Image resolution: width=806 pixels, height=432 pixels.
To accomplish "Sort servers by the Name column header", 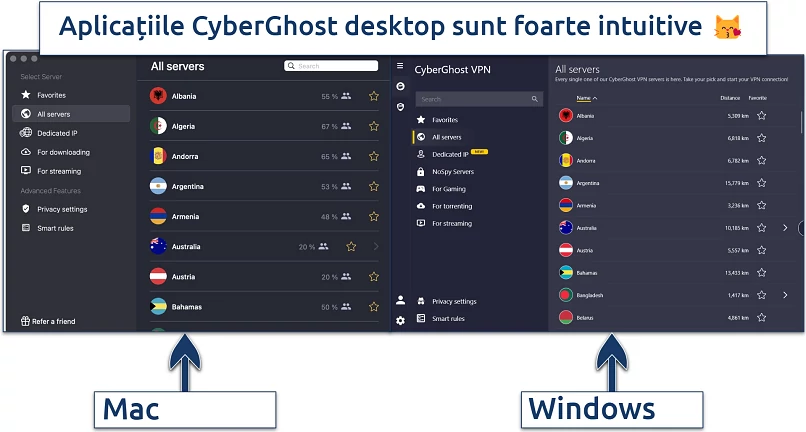I will pos(587,98).
